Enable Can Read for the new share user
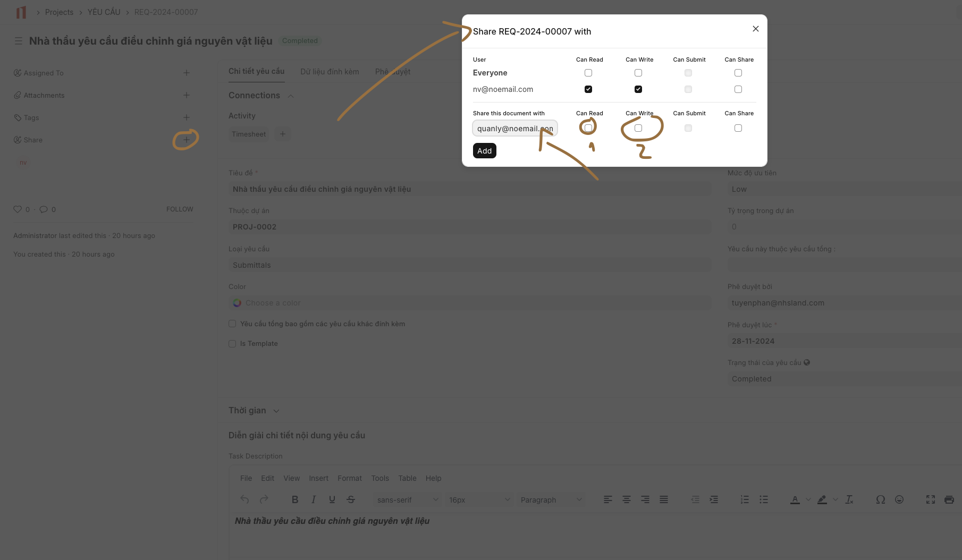Viewport: 962px width, 560px height. coord(588,128)
